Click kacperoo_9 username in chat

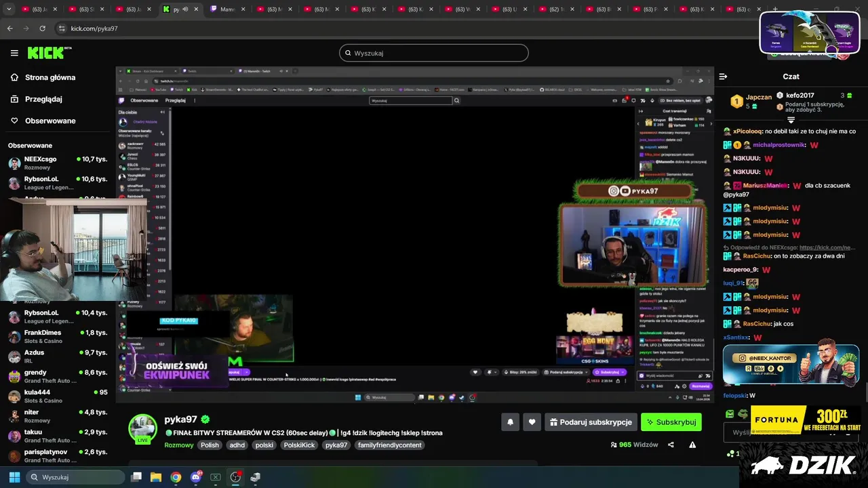(x=741, y=269)
